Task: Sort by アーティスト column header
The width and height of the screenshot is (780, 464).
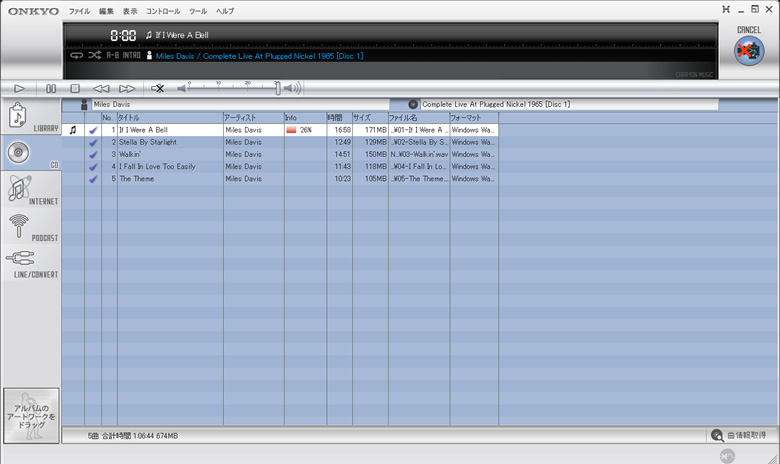Action: point(254,118)
